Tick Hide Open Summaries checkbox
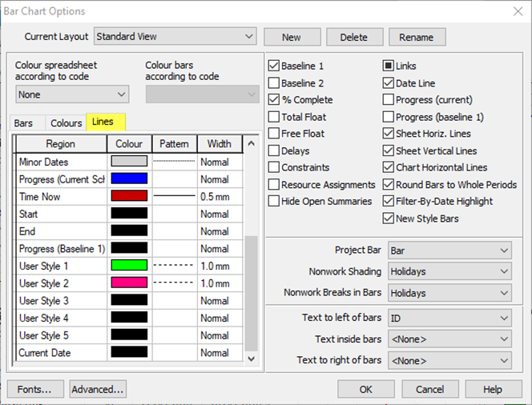This screenshot has width=532, height=405. tap(274, 201)
